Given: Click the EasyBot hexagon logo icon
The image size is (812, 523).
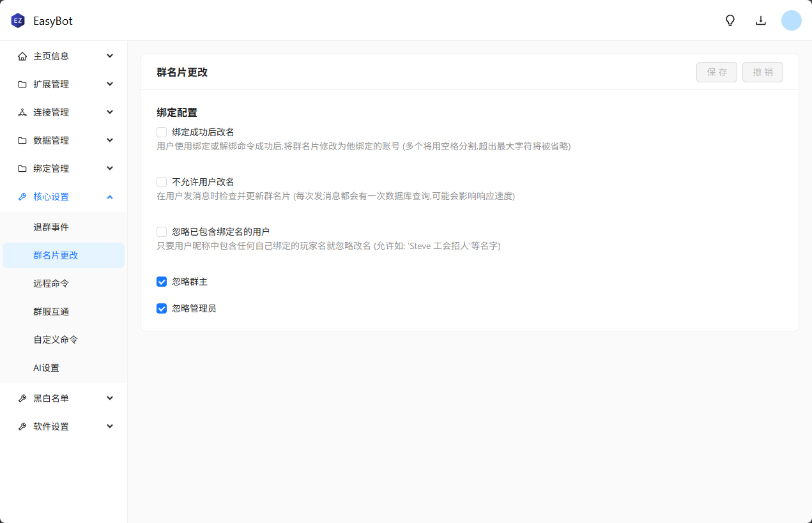Looking at the screenshot, I should [x=18, y=20].
